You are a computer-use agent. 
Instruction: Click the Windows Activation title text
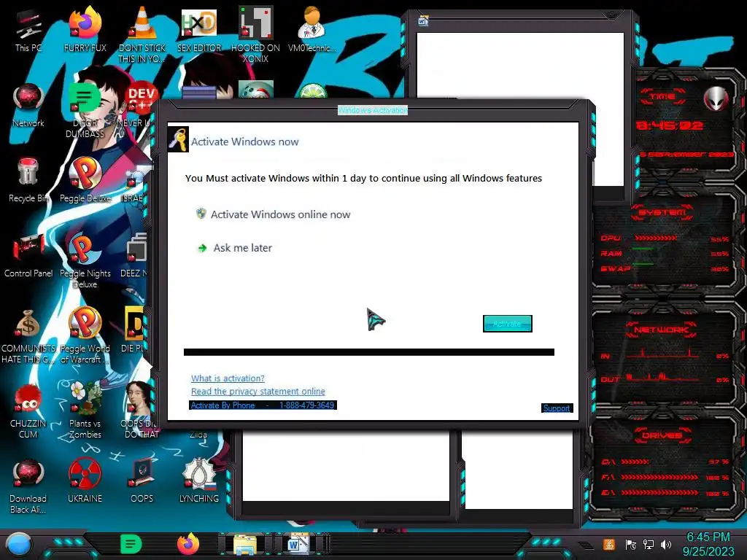pos(373,110)
